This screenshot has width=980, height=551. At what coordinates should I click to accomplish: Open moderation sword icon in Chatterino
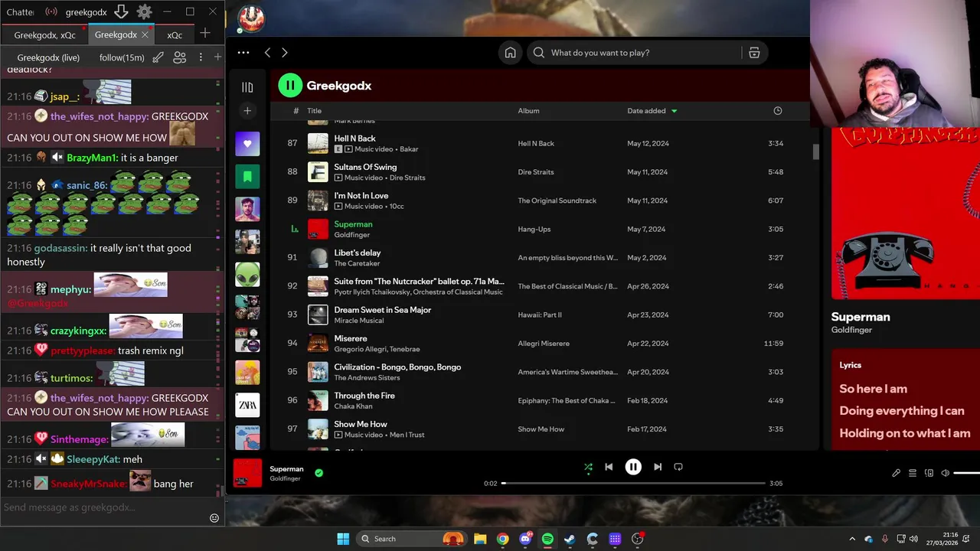pyautogui.click(x=158, y=57)
